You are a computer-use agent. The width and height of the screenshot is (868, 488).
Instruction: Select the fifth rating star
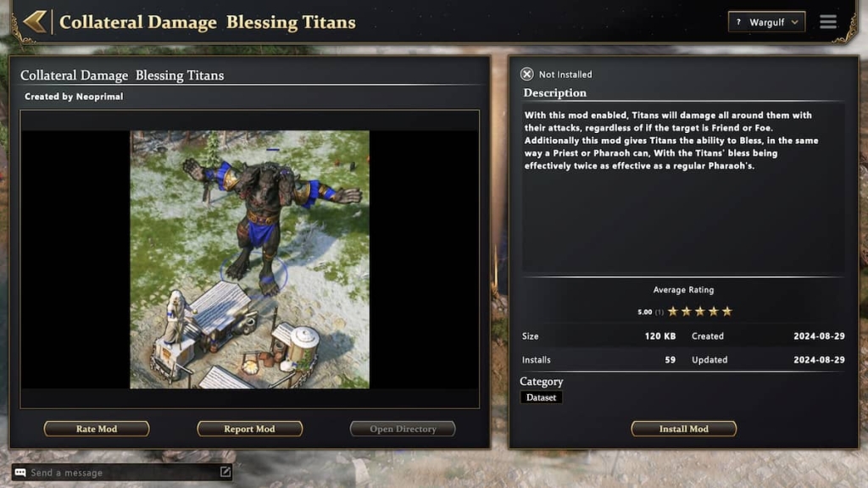[726, 312]
